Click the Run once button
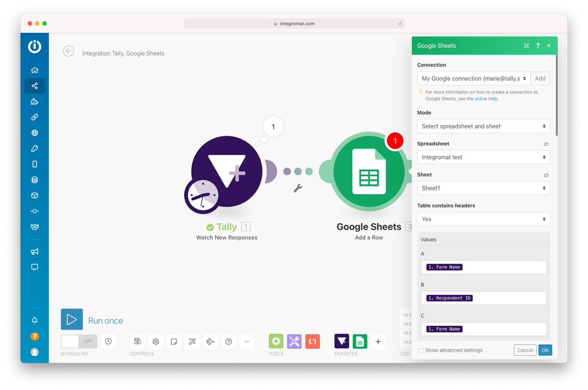The width and height of the screenshot is (588, 390). [x=92, y=320]
